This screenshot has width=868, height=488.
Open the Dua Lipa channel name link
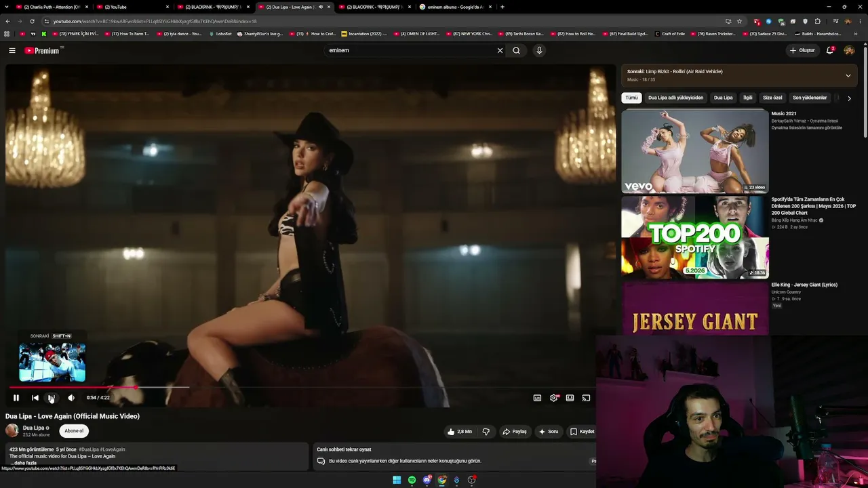point(33,428)
